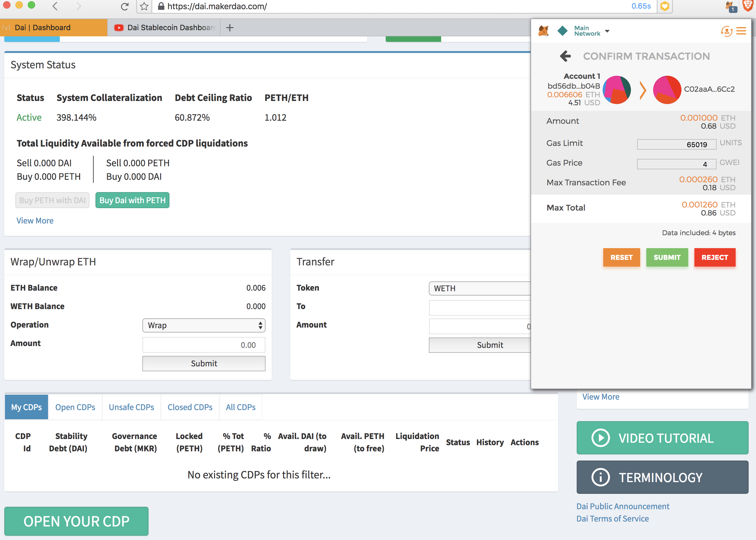Open Dai Public Announcement link
This screenshot has width=756, height=540.
[x=623, y=506]
